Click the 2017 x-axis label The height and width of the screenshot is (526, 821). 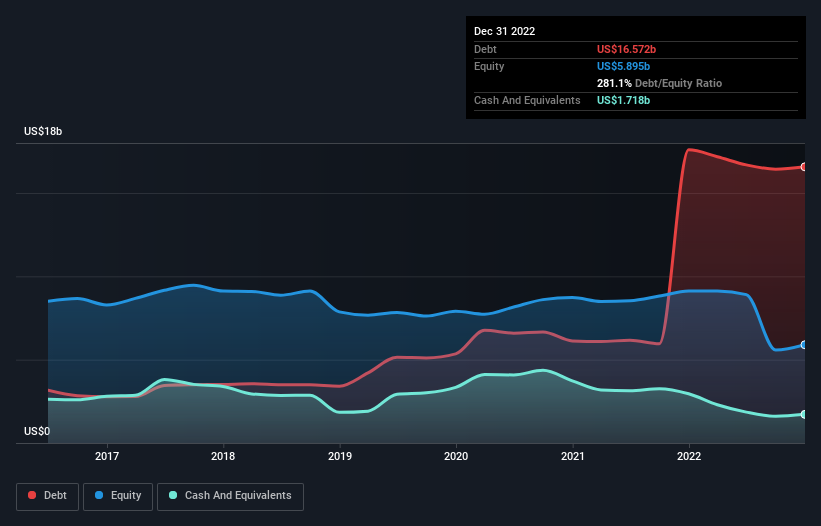click(x=107, y=456)
